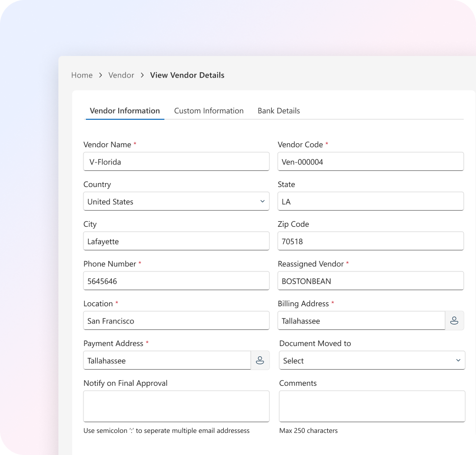Click the Notify on Final Approval box

[x=176, y=406]
